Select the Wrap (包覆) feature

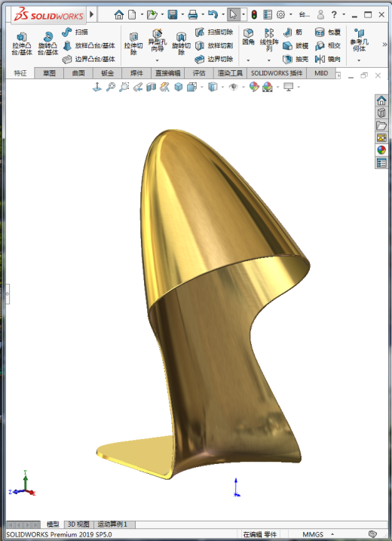pyautogui.click(x=328, y=32)
